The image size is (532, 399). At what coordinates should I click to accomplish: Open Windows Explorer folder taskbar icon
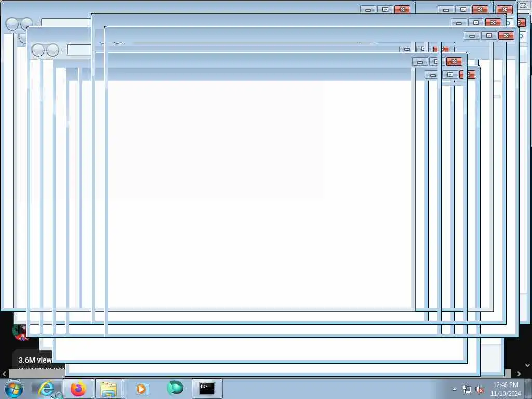pyautogui.click(x=109, y=389)
